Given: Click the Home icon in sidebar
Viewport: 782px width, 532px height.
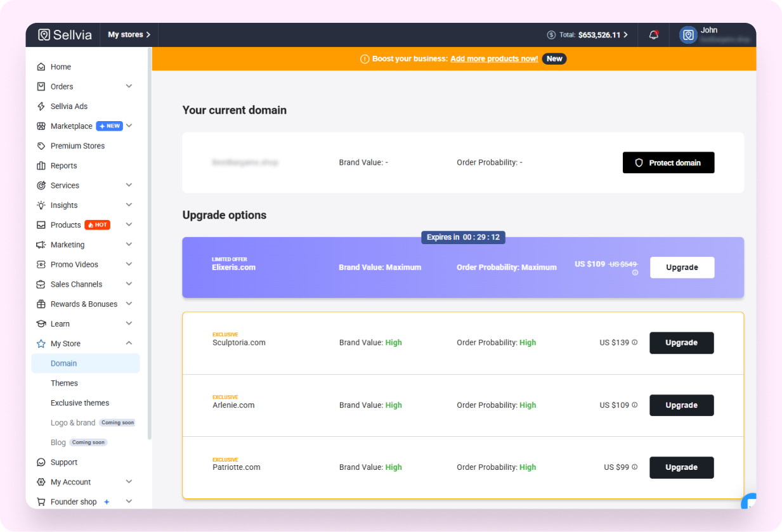Looking at the screenshot, I should [x=41, y=67].
